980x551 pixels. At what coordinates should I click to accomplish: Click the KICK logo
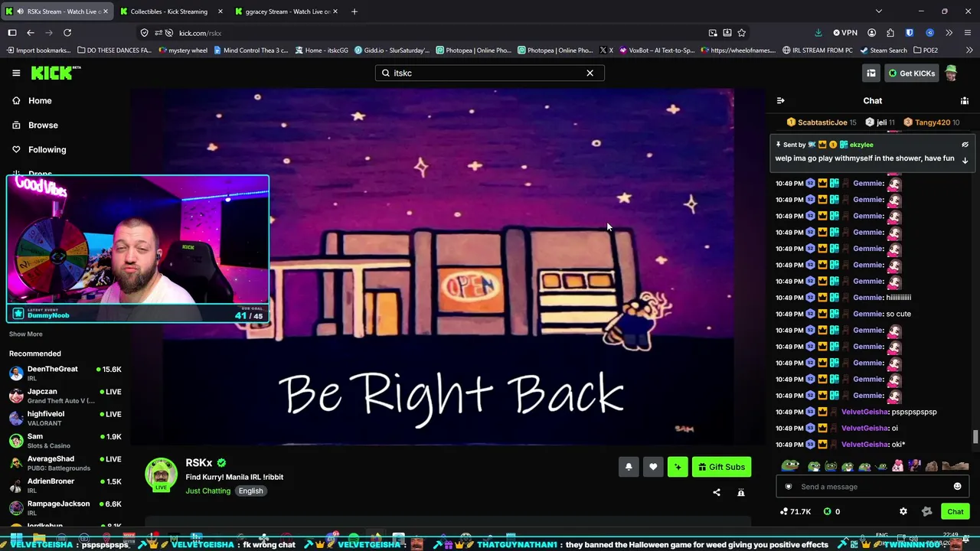[55, 73]
